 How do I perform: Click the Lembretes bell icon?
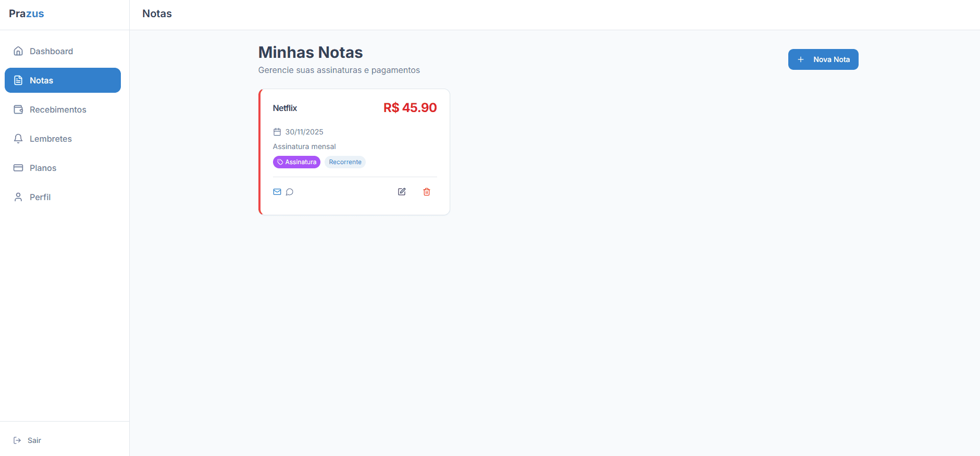[x=18, y=139]
